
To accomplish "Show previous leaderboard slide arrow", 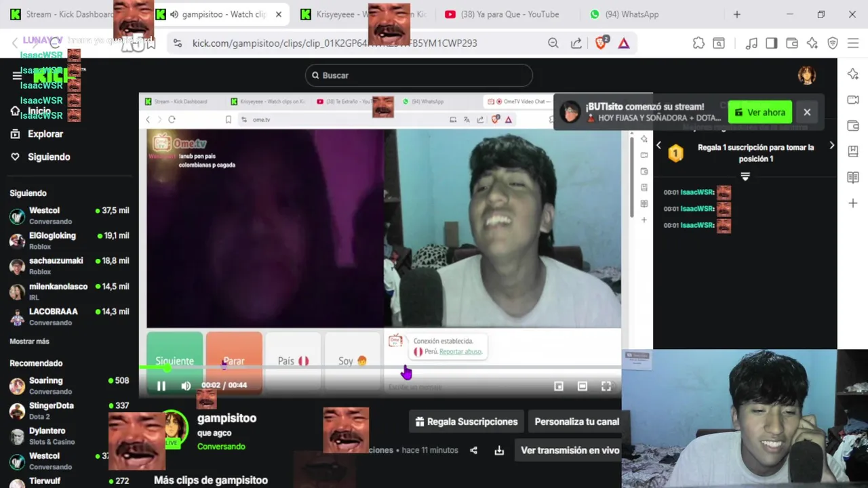I will (x=658, y=145).
